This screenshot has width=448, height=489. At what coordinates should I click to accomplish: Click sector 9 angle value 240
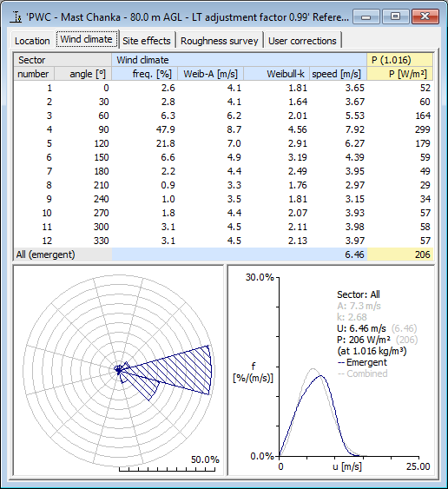[x=102, y=199]
